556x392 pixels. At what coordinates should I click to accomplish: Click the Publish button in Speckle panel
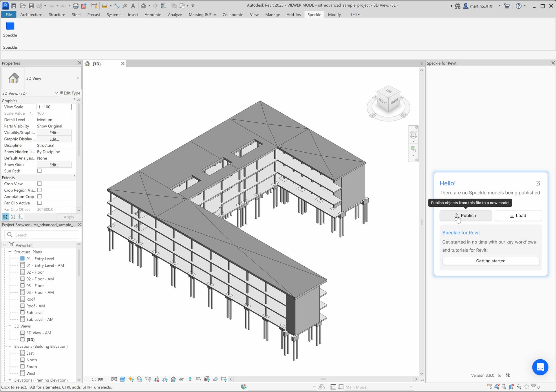[465, 216]
